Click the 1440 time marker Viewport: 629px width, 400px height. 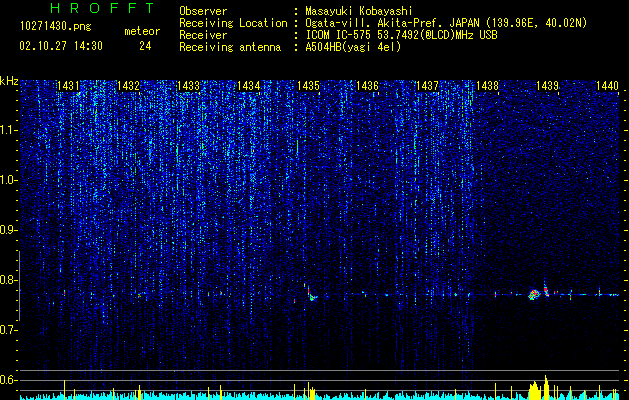(x=607, y=86)
